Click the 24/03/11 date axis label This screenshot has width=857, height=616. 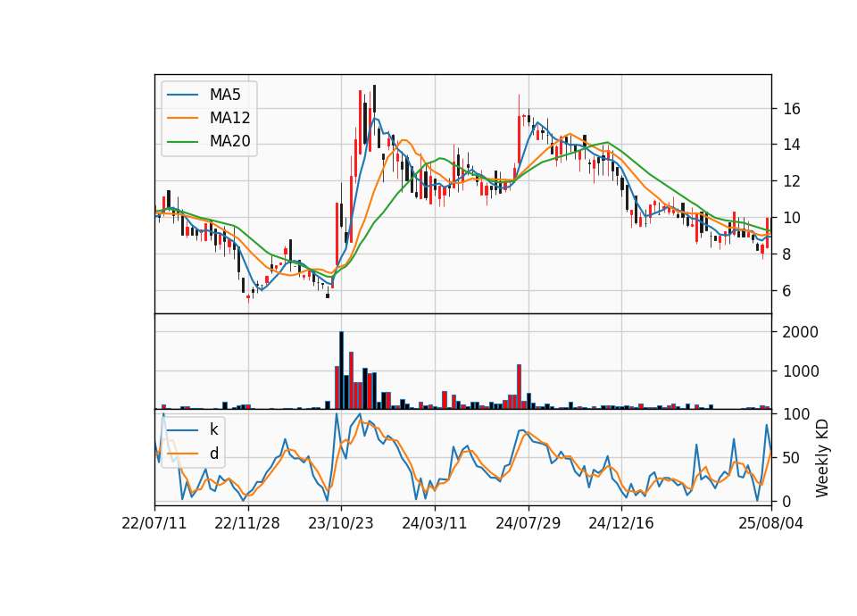pos(435,523)
